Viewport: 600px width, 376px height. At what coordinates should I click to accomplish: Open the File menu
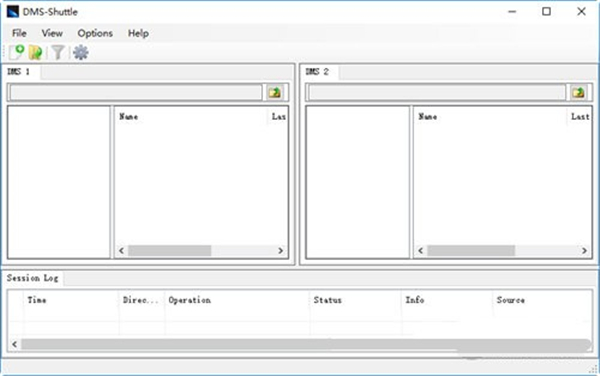click(x=19, y=33)
